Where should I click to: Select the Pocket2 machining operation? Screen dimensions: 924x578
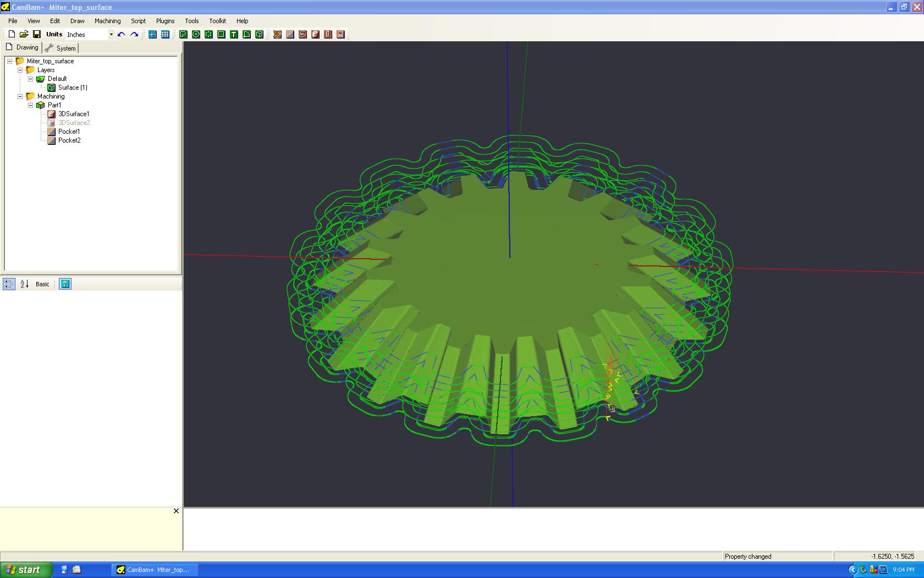(69, 140)
